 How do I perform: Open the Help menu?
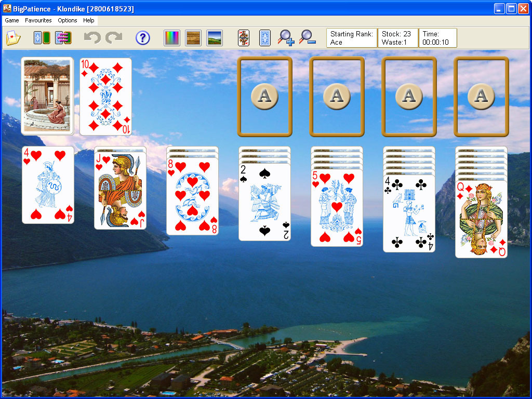(89, 20)
